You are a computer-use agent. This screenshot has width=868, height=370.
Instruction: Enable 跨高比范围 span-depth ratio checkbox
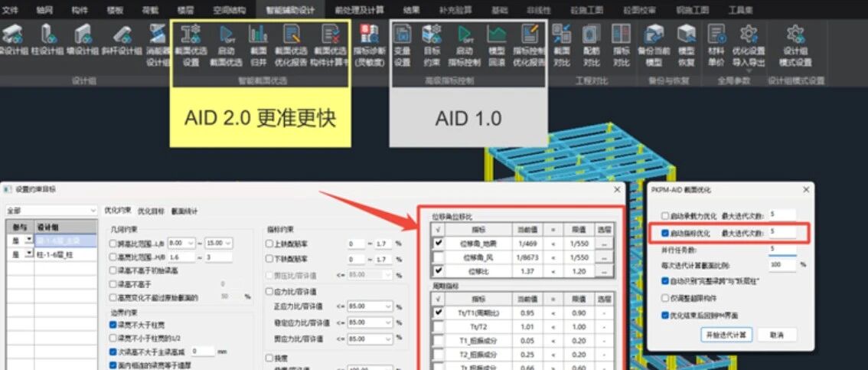[x=113, y=243]
